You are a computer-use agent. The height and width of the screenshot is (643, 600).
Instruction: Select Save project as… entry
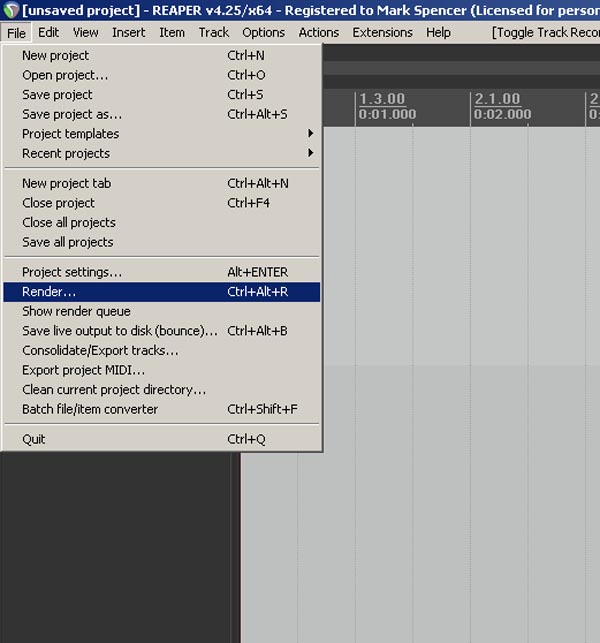point(162,114)
